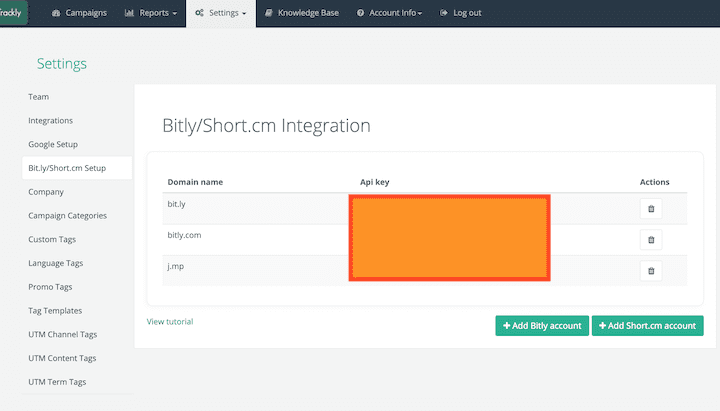
Task: Open Language Tags settings
Action: click(56, 263)
